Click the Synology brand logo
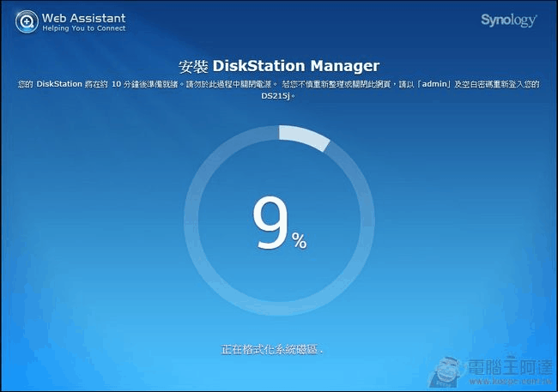The image size is (558, 392). [x=509, y=21]
